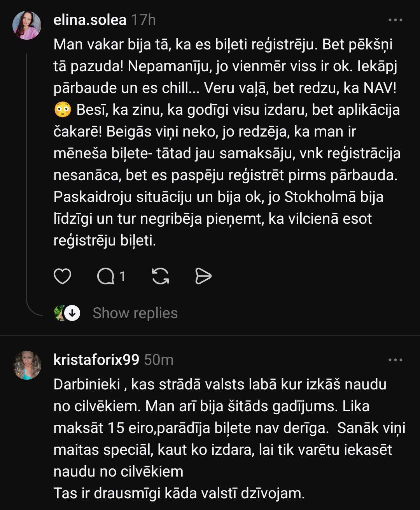This screenshot has width=420, height=510.
Task: Click the 17h timestamp on elina.solea's comment
Action: 143,20
